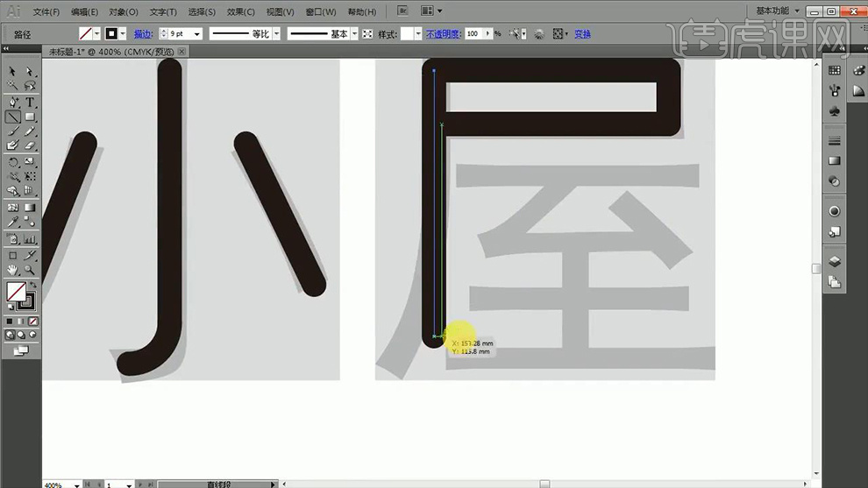
Task: Click the Fill color swatch in toolbox
Action: pos(15,291)
